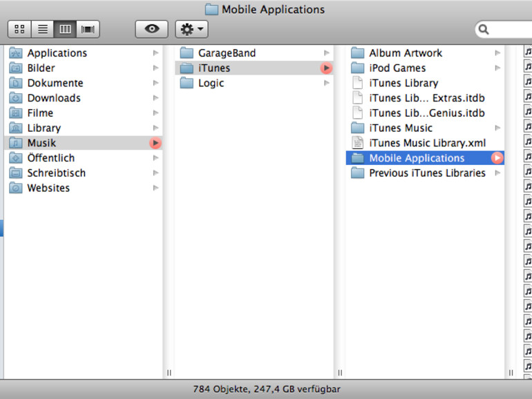Screen dimensions: 532x399
Task: Switch to column view mode
Action: click(x=65, y=29)
